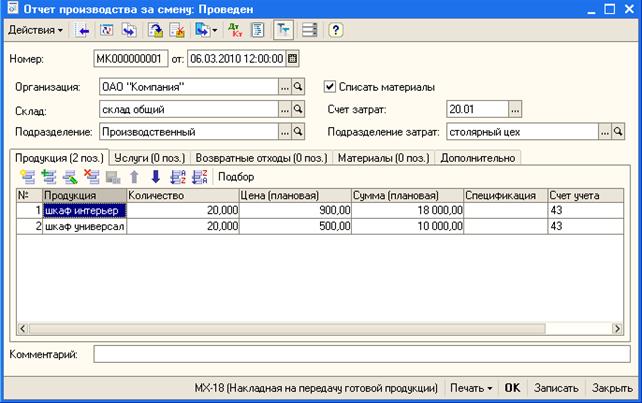642x403 pixels.
Task: Click the help question mark icon
Action: (x=335, y=30)
